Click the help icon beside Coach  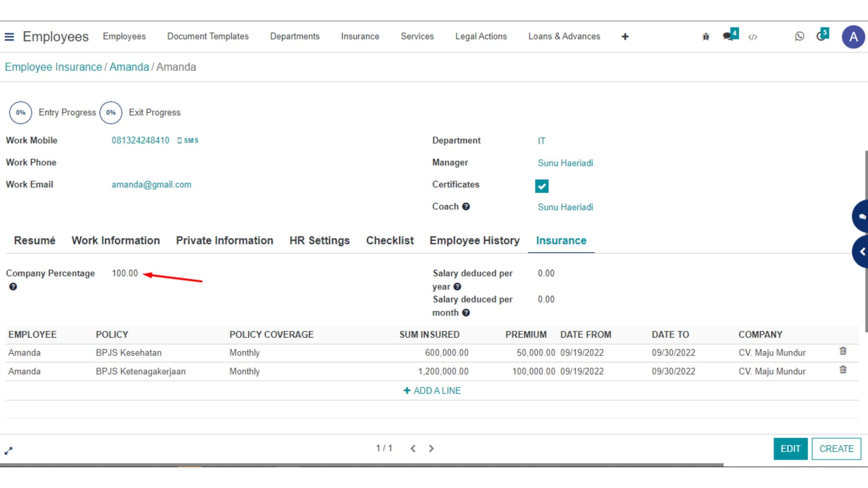[466, 206]
